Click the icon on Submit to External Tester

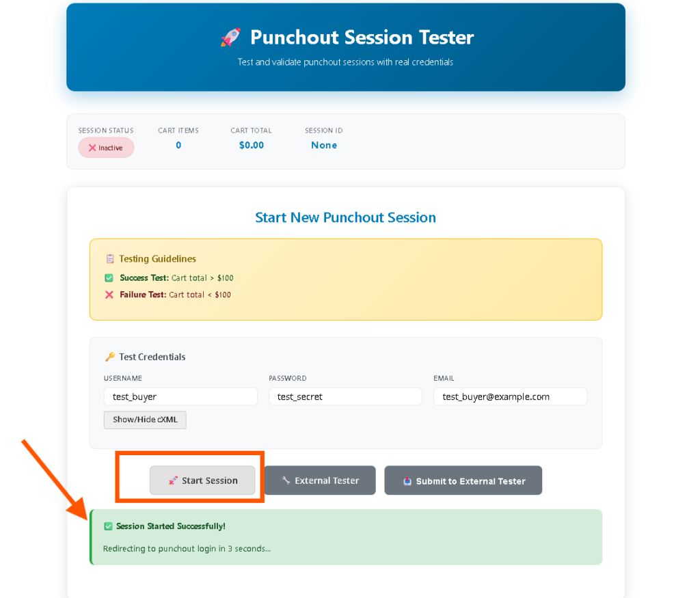click(x=407, y=481)
